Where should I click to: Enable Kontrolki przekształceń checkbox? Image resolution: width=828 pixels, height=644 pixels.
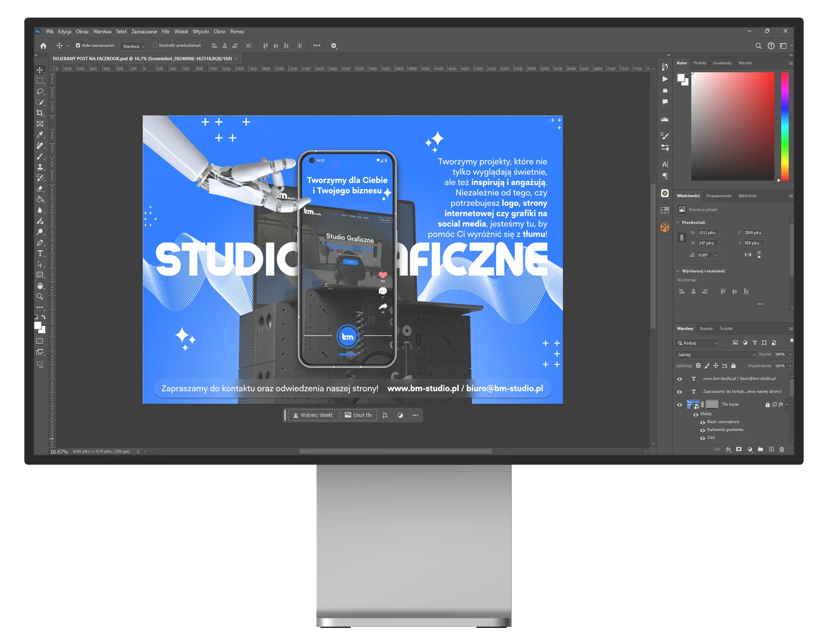155,46
